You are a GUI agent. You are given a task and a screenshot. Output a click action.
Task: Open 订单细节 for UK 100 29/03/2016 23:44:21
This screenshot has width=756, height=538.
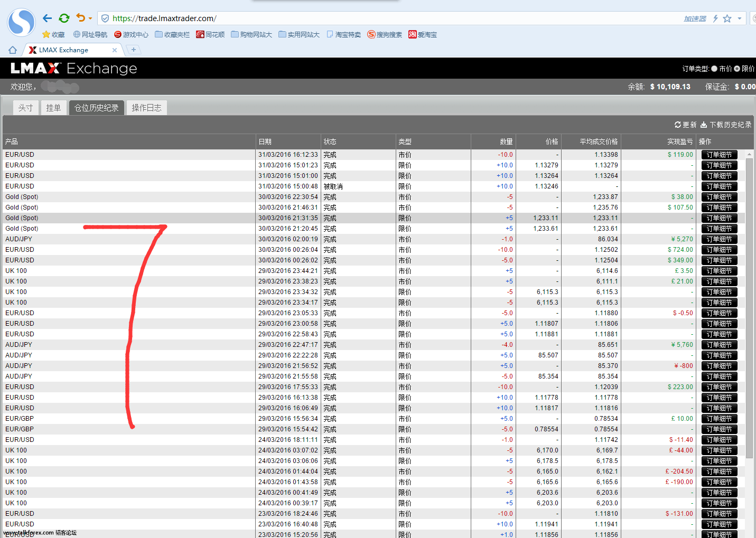719,271
